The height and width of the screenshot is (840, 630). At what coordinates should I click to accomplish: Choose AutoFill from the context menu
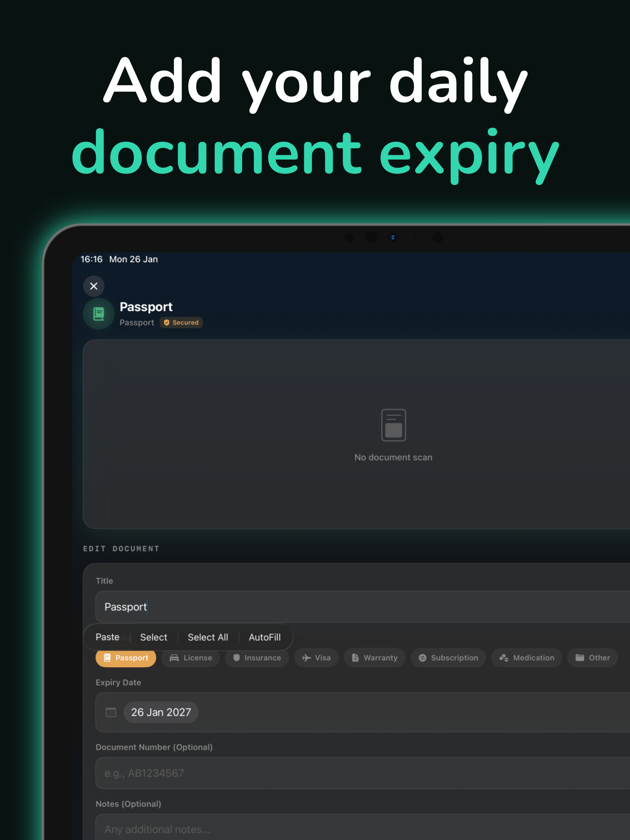point(265,637)
